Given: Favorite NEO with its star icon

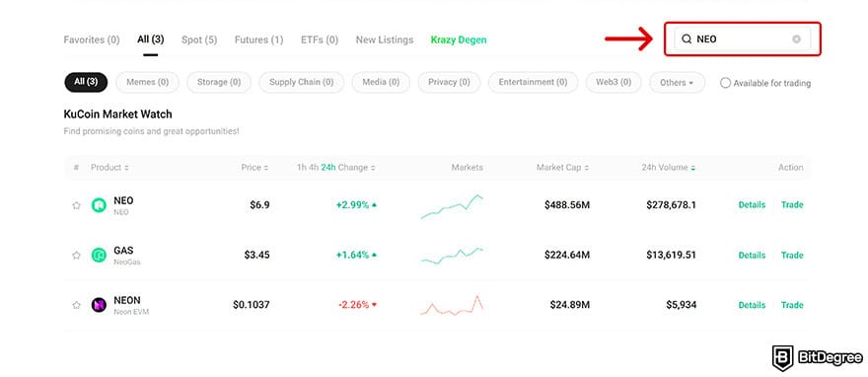Looking at the screenshot, I should click(x=76, y=205).
